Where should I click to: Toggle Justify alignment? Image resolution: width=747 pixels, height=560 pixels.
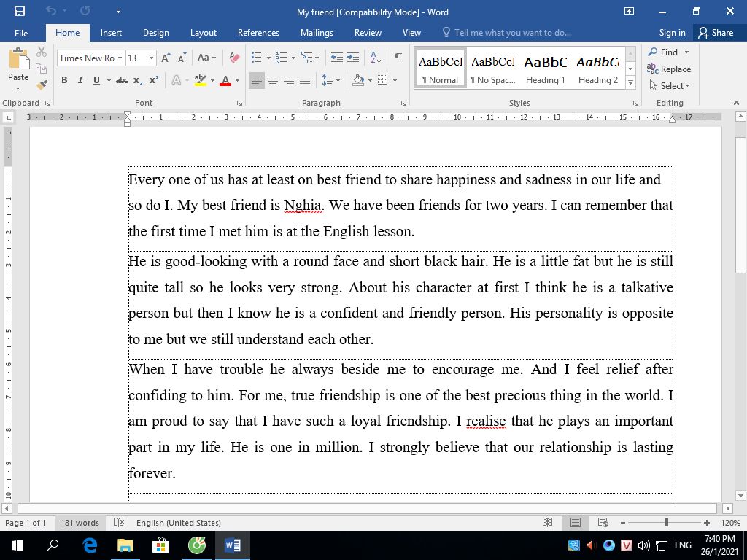[305, 80]
